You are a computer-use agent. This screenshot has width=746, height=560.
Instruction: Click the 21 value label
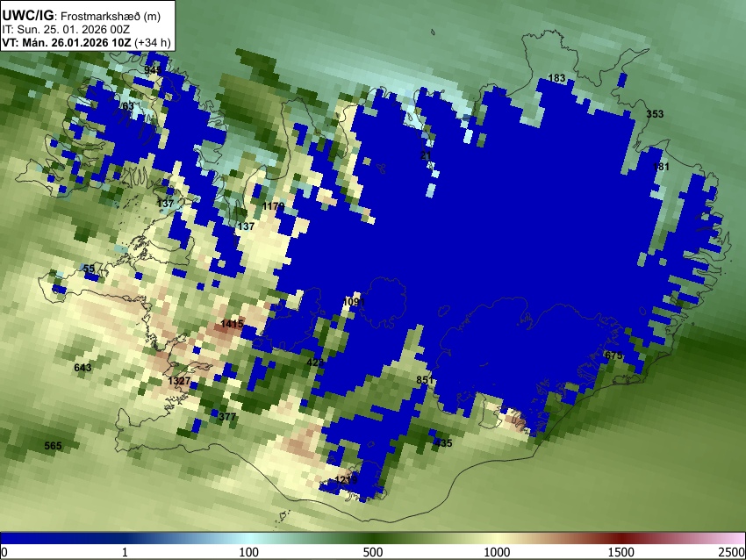click(426, 155)
